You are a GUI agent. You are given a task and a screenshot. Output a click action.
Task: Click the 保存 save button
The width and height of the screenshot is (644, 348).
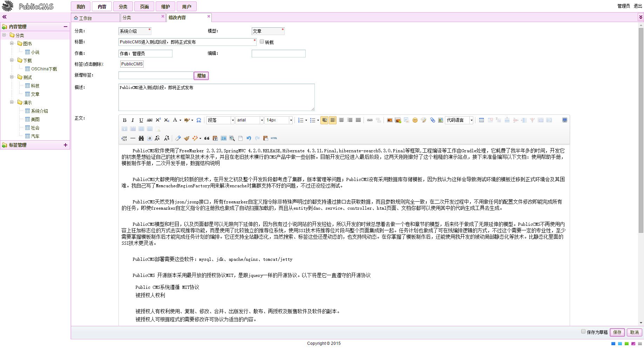click(617, 332)
